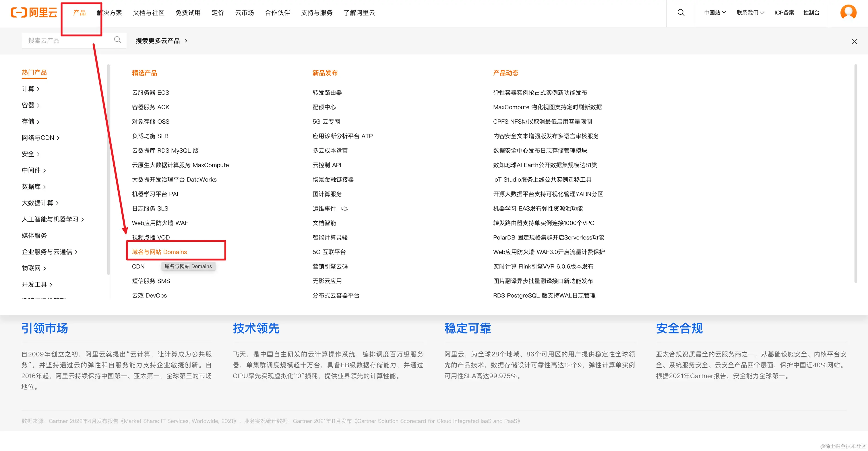Click the Aliyun logo
This screenshot has height=451, width=868.
click(34, 13)
